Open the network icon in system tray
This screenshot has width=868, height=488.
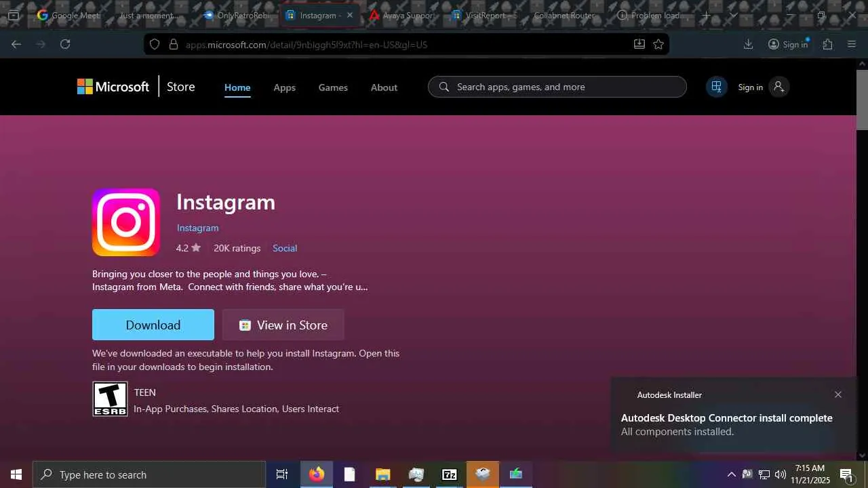point(764,474)
